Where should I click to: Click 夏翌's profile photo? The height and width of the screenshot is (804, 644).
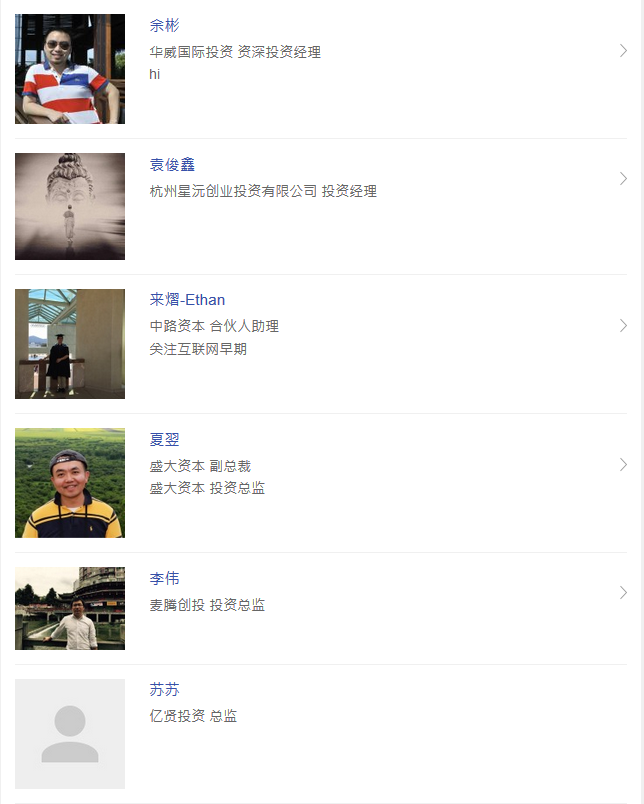point(70,483)
